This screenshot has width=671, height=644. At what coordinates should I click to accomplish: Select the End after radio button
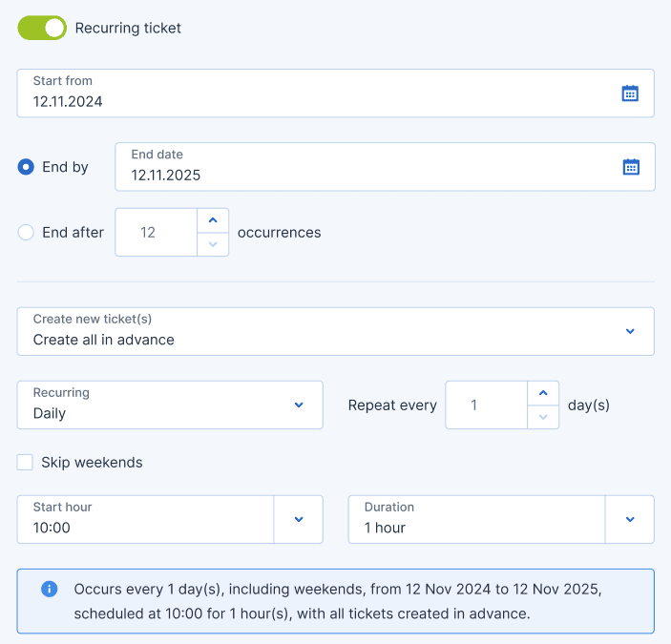click(27, 232)
